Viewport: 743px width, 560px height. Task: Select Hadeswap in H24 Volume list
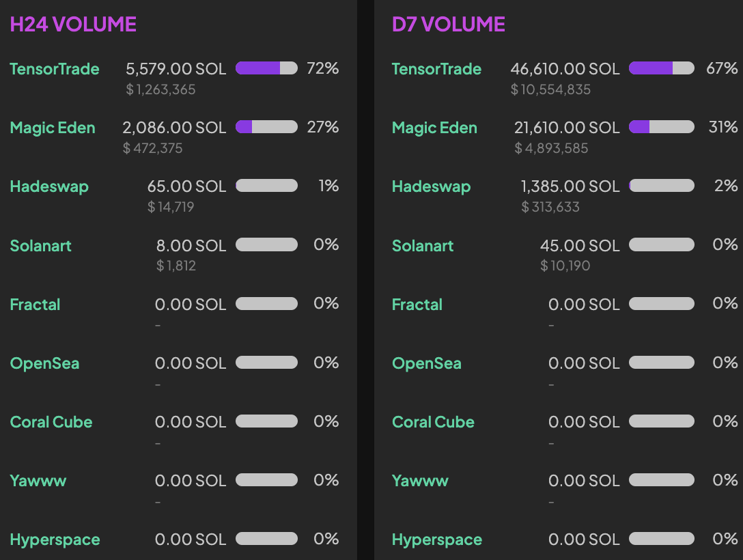49,186
